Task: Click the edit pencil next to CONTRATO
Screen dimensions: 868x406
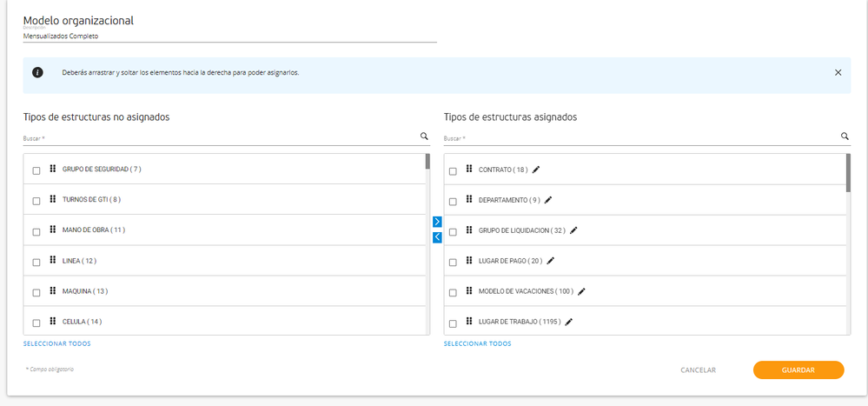Action: point(535,170)
